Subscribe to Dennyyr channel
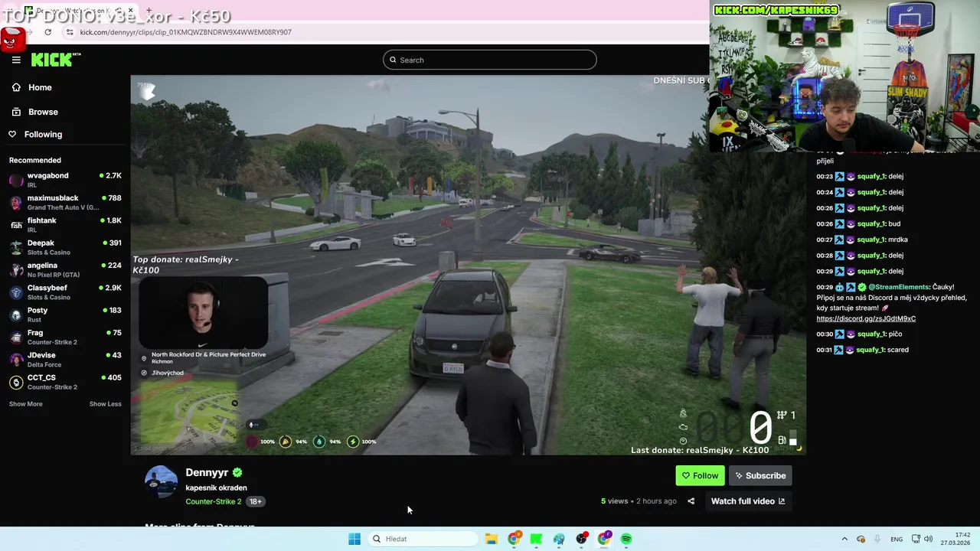The height and width of the screenshot is (551, 980). tap(760, 475)
